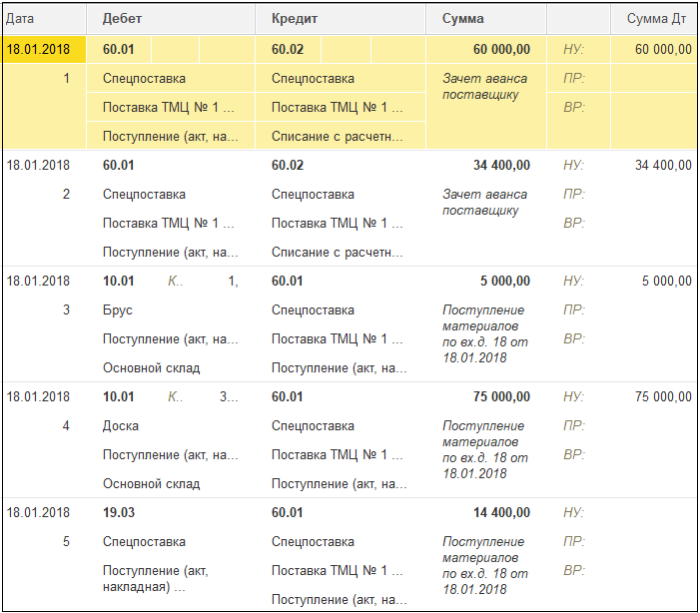Screen dimensions: 700x613
Task: Click the Кредит column header
Action: click(341, 19)
